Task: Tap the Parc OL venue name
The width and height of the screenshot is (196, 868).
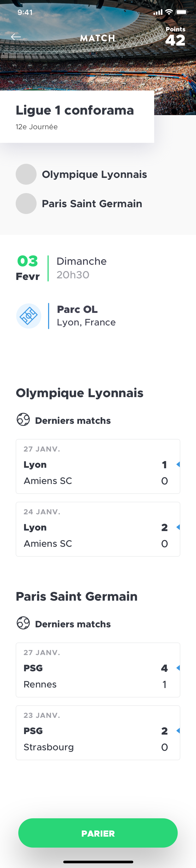Action: pos(77,309)
